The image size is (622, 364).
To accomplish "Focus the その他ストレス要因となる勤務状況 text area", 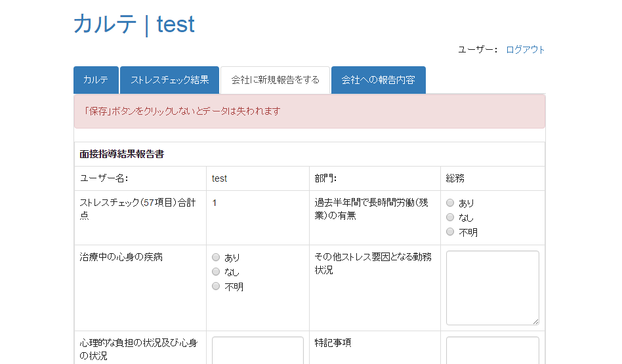I will [x=492, y=288].
